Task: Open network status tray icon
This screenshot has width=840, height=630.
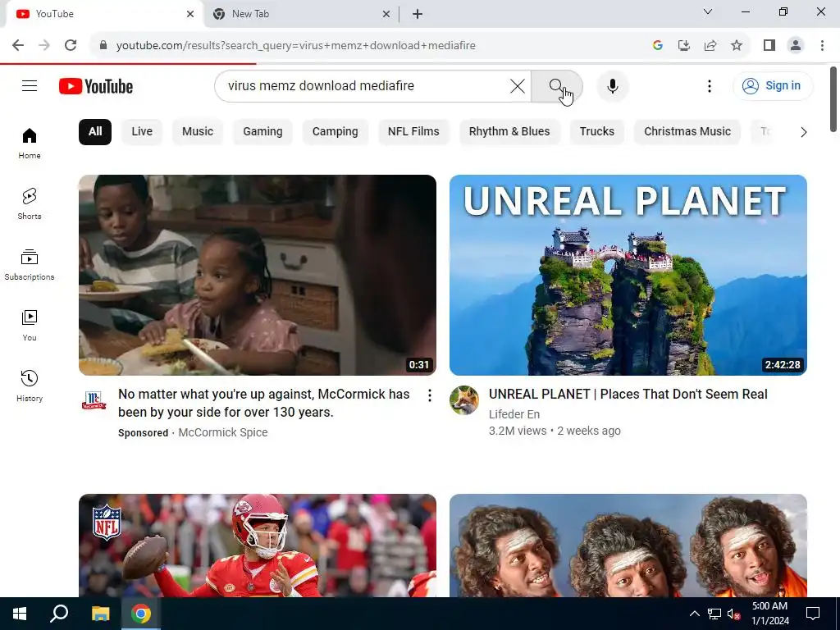Action: [714, 614]
